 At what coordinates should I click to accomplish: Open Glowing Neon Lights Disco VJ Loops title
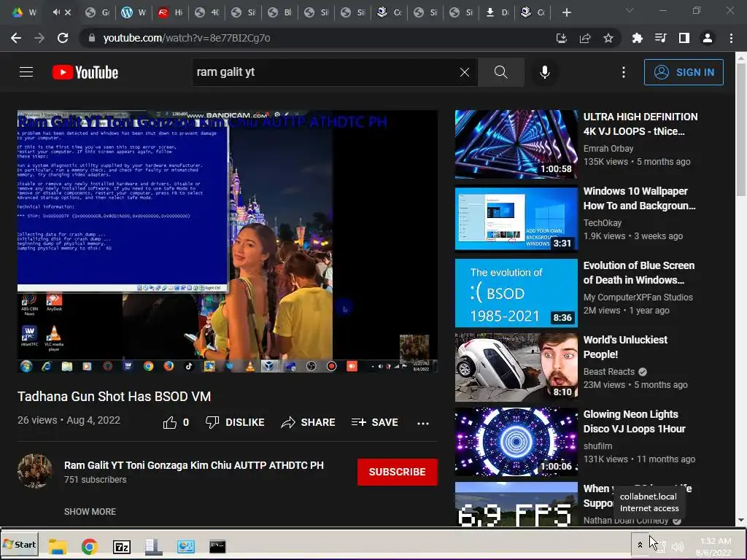pos(634,421)
